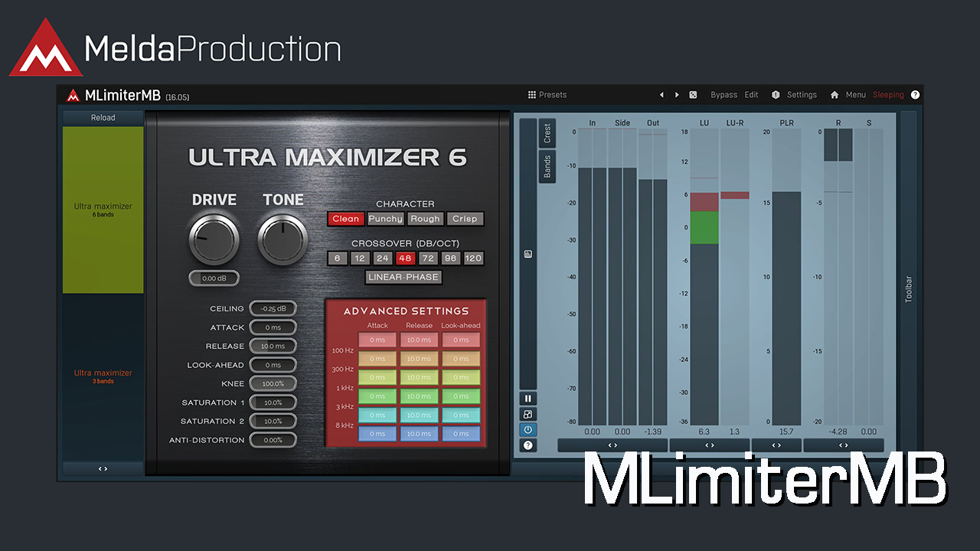
Task: Pause the meters with pause icon
Action: (528, 399)
